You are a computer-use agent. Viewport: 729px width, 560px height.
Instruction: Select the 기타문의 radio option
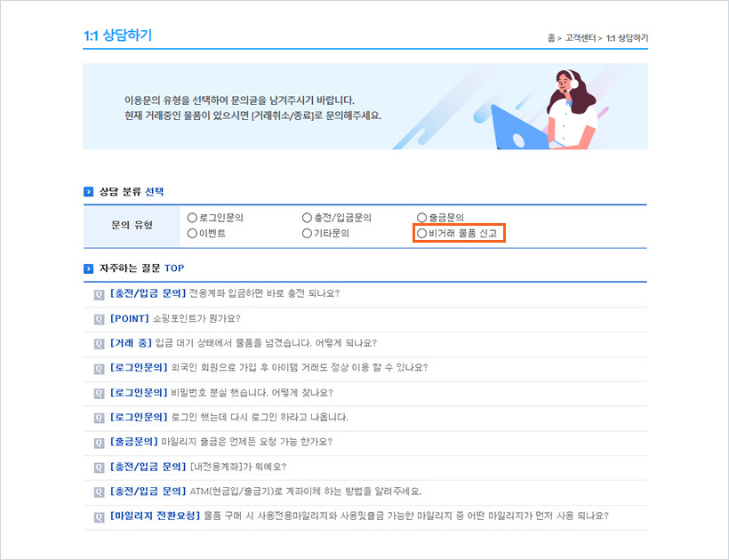click(307, 233)
